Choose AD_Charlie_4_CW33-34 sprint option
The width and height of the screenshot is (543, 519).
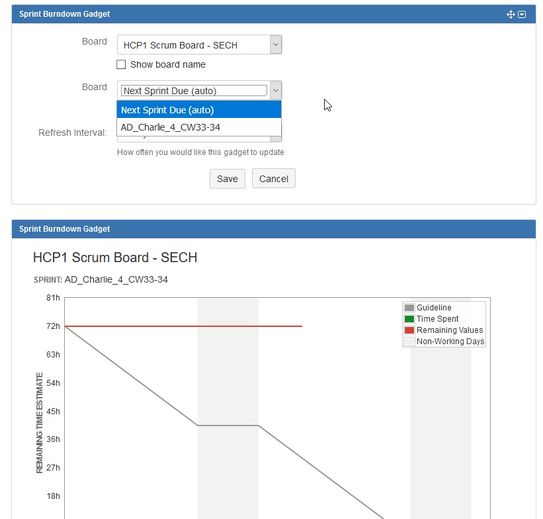pyautogui.click(x=199, y=127)
